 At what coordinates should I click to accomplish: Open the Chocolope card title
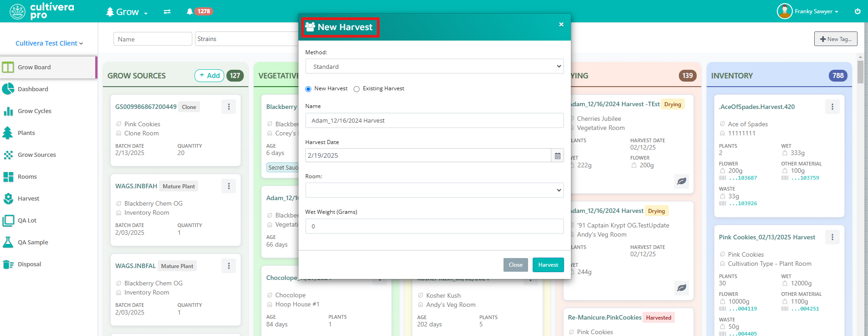click(298, 277)
